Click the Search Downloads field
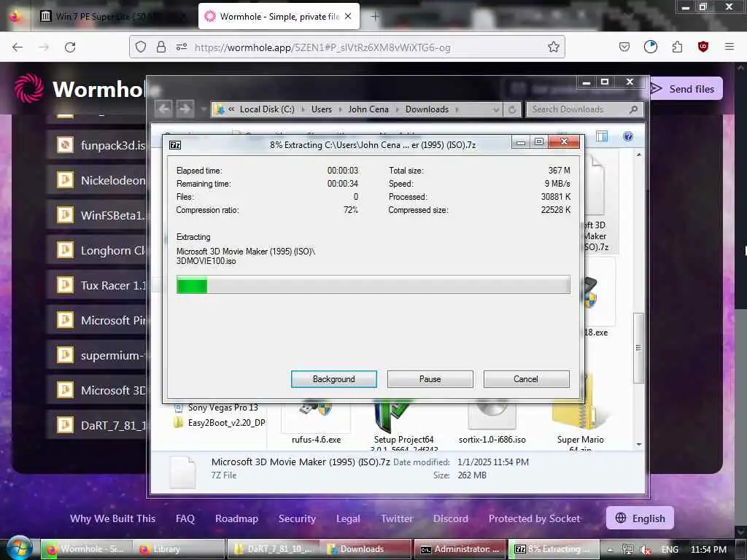Image resolution: width=747 pixels, height=560 pixels. (x=585, y=109)
